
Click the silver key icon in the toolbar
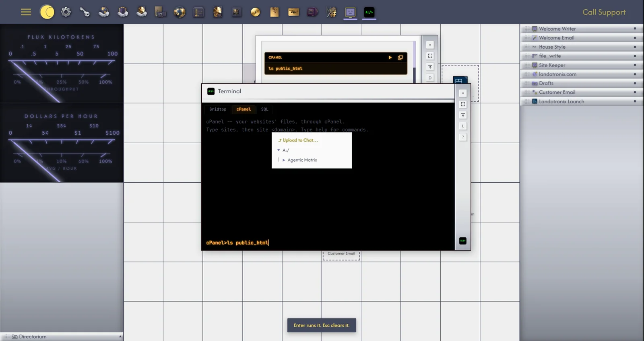pyautogui.click(x=85, y=12)
